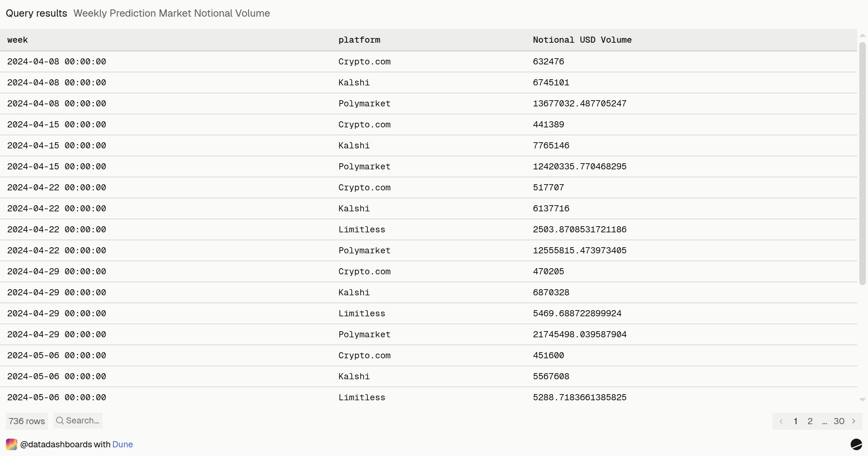The width and height of the screenshot is (868, 456).
Task: Click the scrollbar down arrow
Action: click(863, 400)
